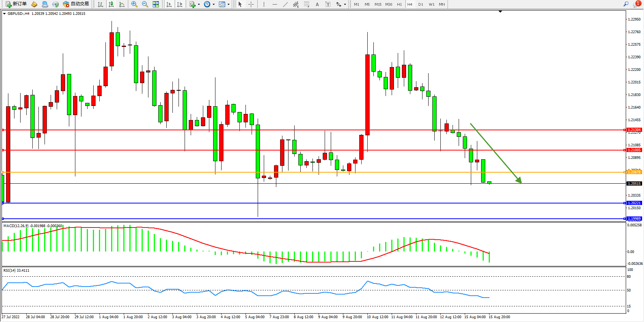Screen dimensions: 644x322
Task: Select the trendline drawing tool
Action: click(x=285, y=4)
